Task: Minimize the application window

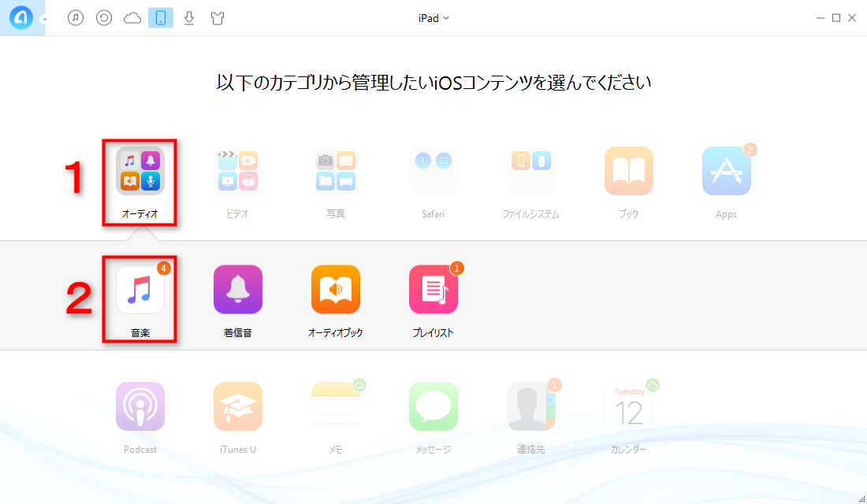Action: pyautogui.click(x=820, y=18)
